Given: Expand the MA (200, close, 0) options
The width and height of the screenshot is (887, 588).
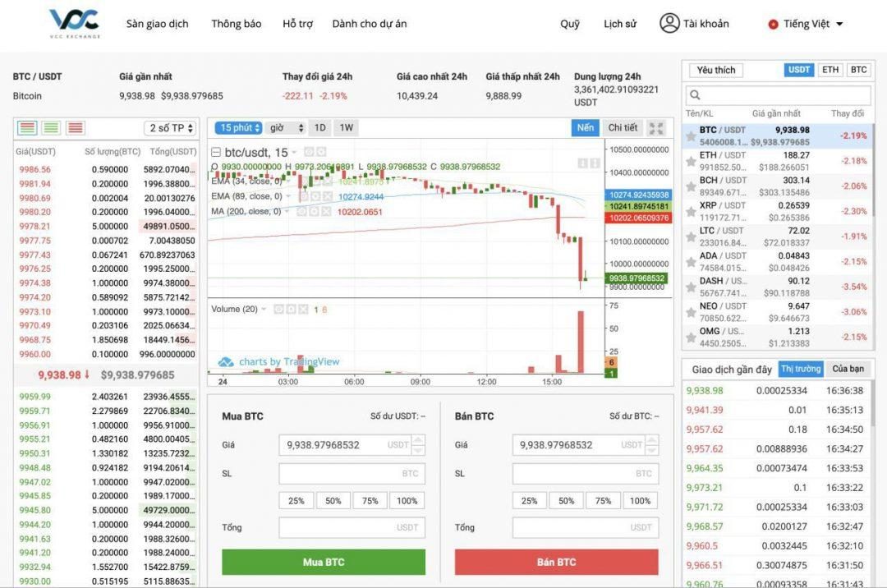Looking at the screenshot, I should pos(288,211).
